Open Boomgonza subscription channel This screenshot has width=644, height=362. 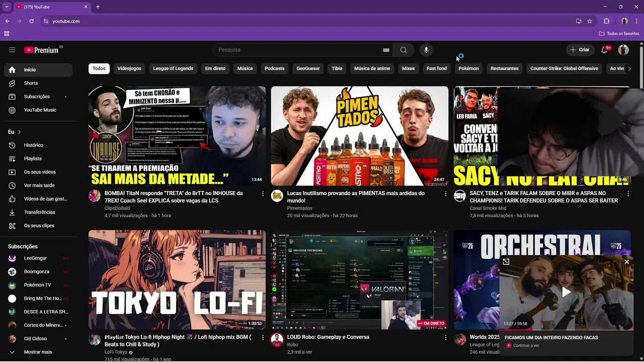pyautogui.click(x=38, y=271)
